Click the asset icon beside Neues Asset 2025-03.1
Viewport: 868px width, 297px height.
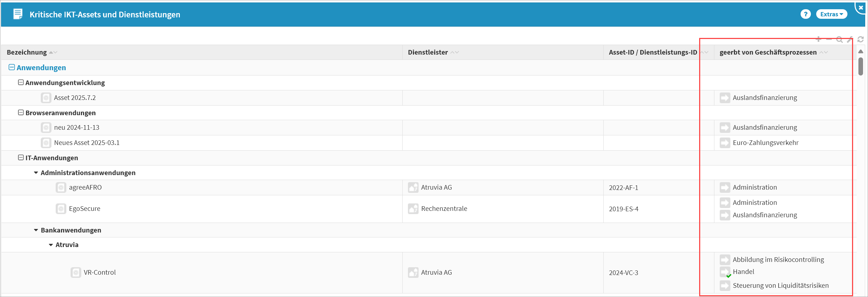[46, 143]
